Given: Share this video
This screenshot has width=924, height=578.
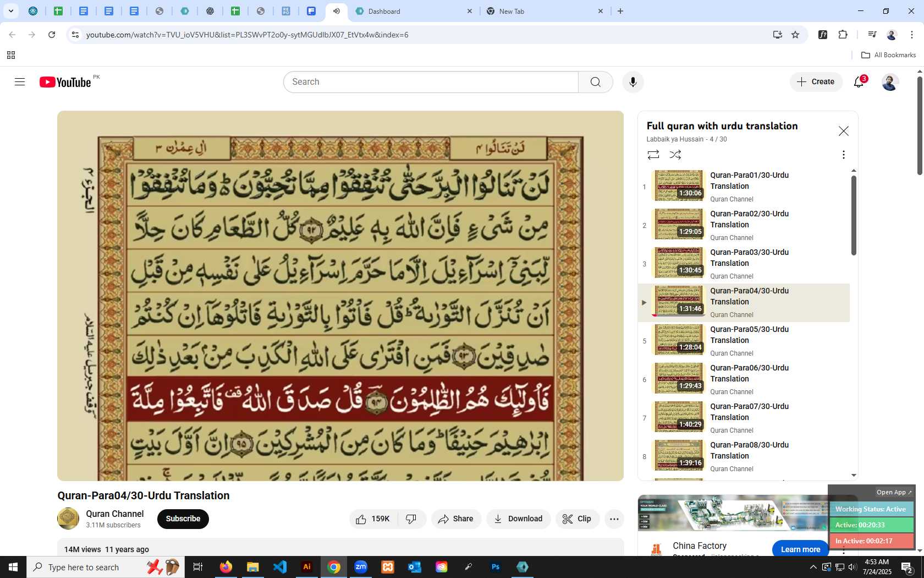Looking at the screenshot, I should click(456, 519).
